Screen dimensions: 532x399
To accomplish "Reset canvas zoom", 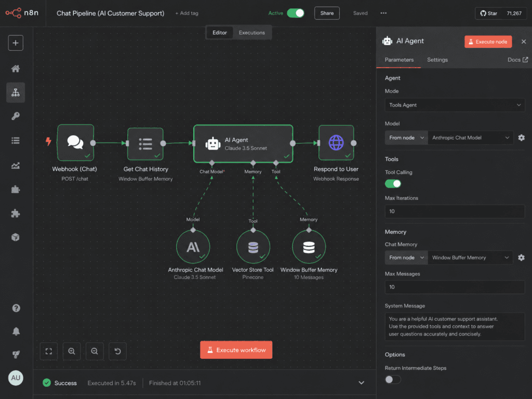I will pos(118,351).
